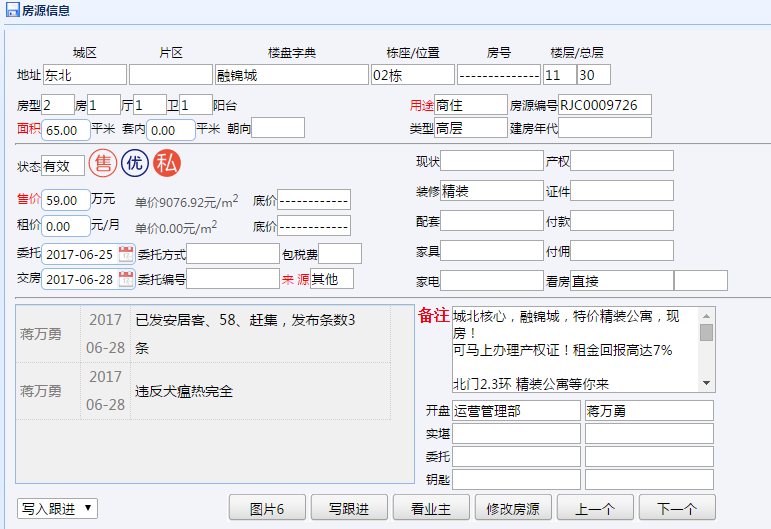Click the 图片6 button
The width and height of the screenshot is (771, 529).
coord(266,508)
